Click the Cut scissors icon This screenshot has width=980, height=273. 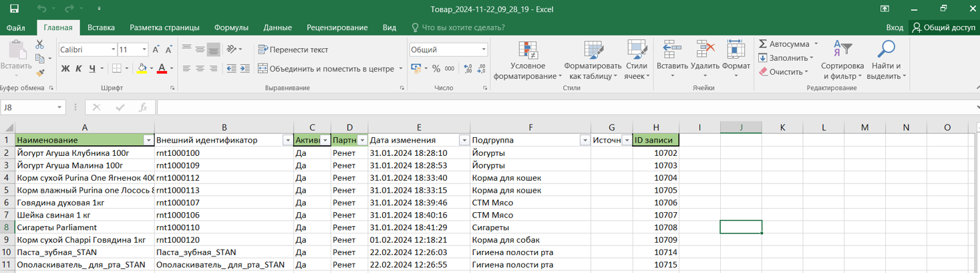point(39,45)
